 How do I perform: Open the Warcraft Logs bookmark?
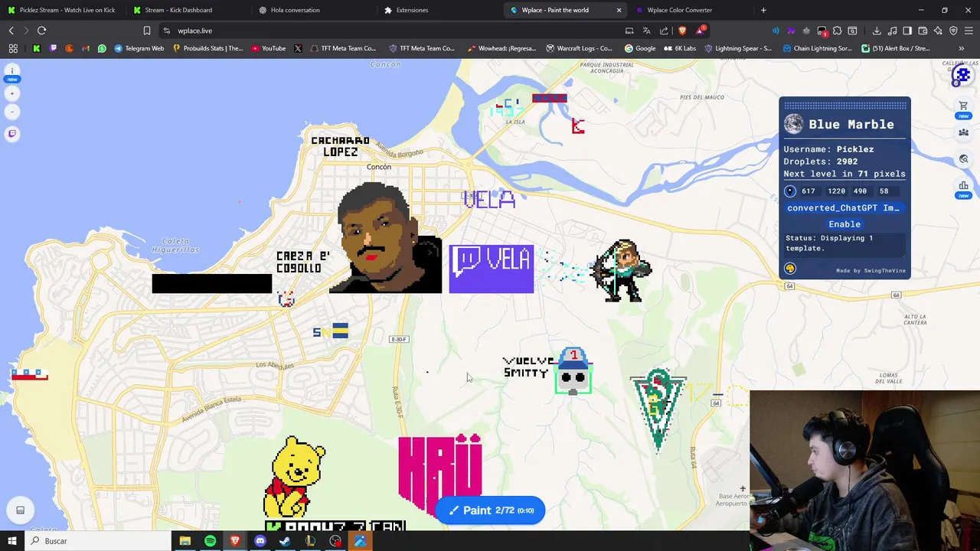(x=579, y=48)
